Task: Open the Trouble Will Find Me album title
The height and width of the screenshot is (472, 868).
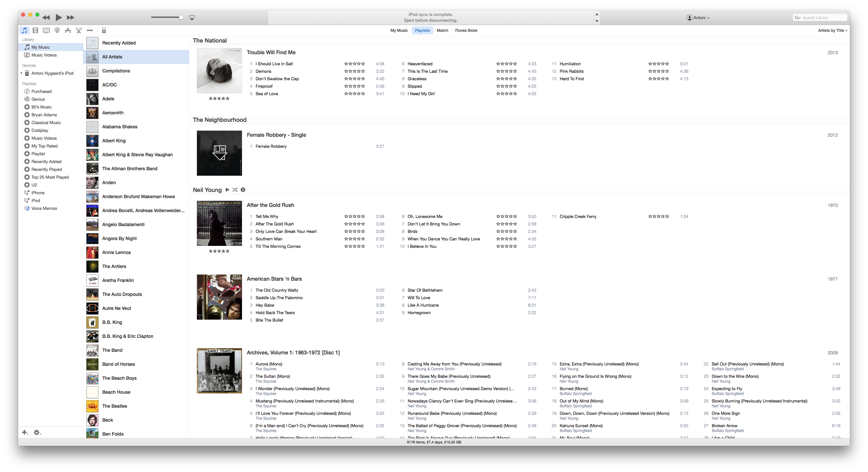Action: [271, 53]
